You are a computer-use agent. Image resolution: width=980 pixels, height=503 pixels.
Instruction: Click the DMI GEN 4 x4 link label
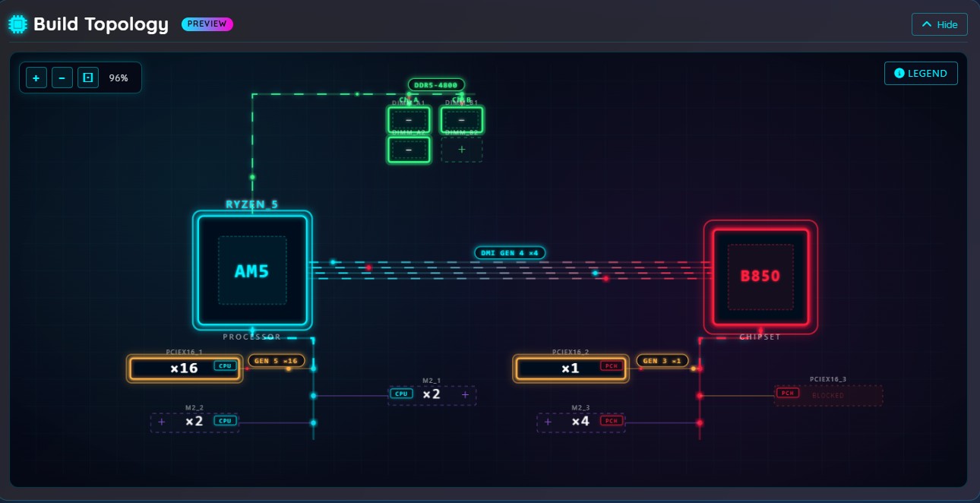510,253
